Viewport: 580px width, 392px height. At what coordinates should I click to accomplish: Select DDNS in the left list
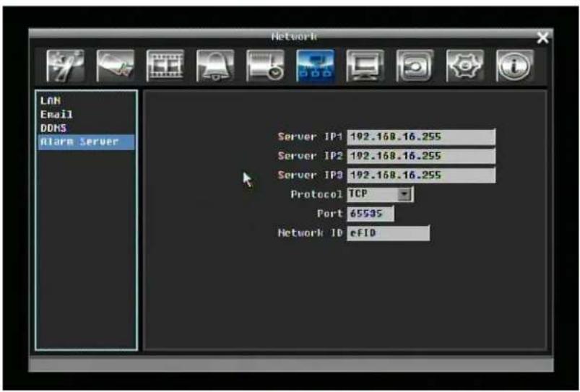click(x=53, y=128)
